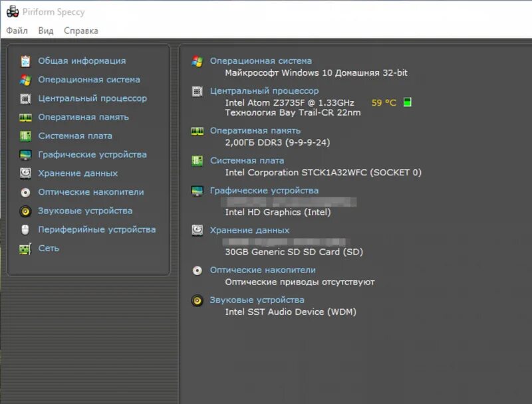Select Хранение данных in the sidebar
The image size is (532, 404).
point(78,173)
